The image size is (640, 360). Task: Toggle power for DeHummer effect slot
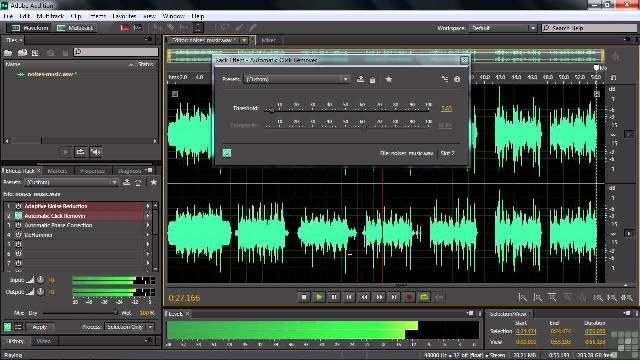click(18, 235)
